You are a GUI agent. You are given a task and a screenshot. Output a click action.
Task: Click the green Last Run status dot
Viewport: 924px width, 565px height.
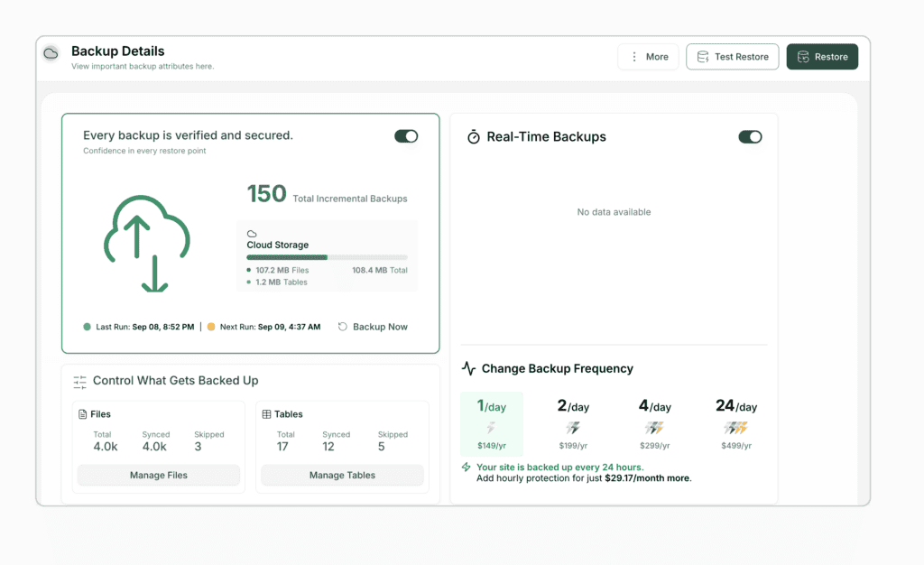tap(88, 327)
